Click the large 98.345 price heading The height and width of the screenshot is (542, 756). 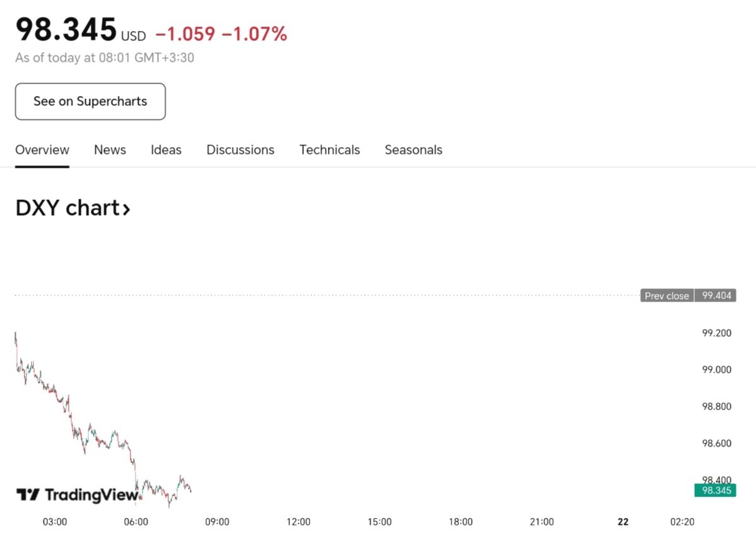coord(66,30)
